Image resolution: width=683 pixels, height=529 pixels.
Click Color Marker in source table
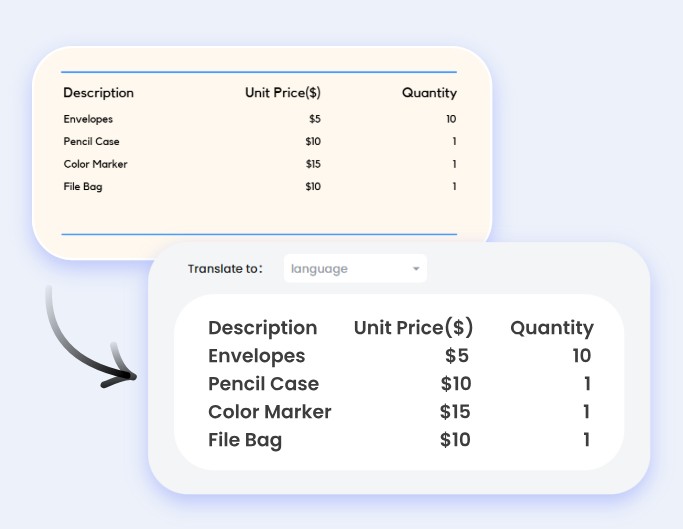[95, 164]
